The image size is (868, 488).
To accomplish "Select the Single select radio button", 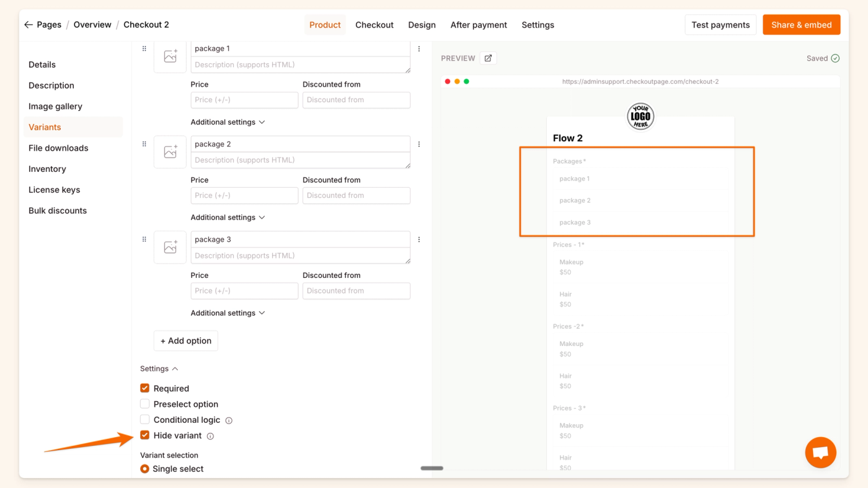I will [144, 469].
